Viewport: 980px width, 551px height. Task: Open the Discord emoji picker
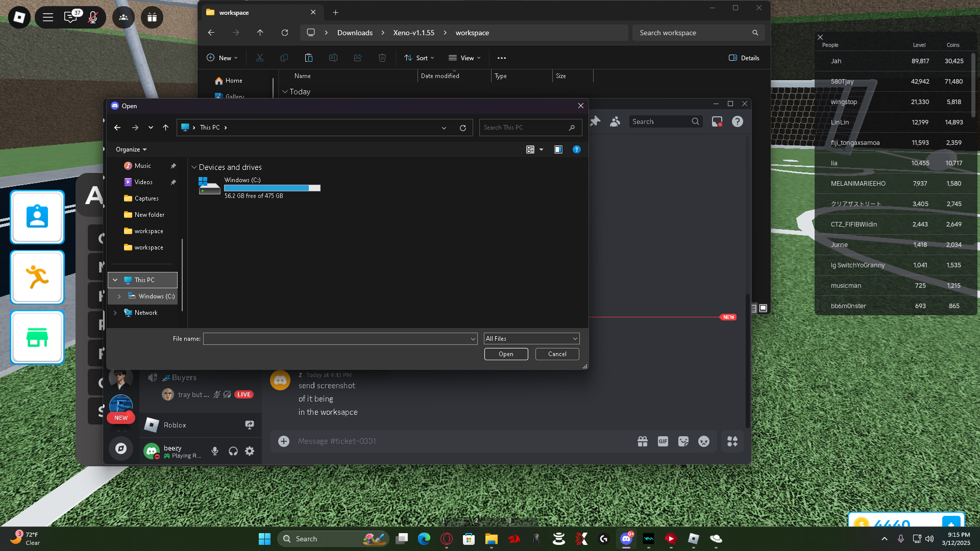704,441
